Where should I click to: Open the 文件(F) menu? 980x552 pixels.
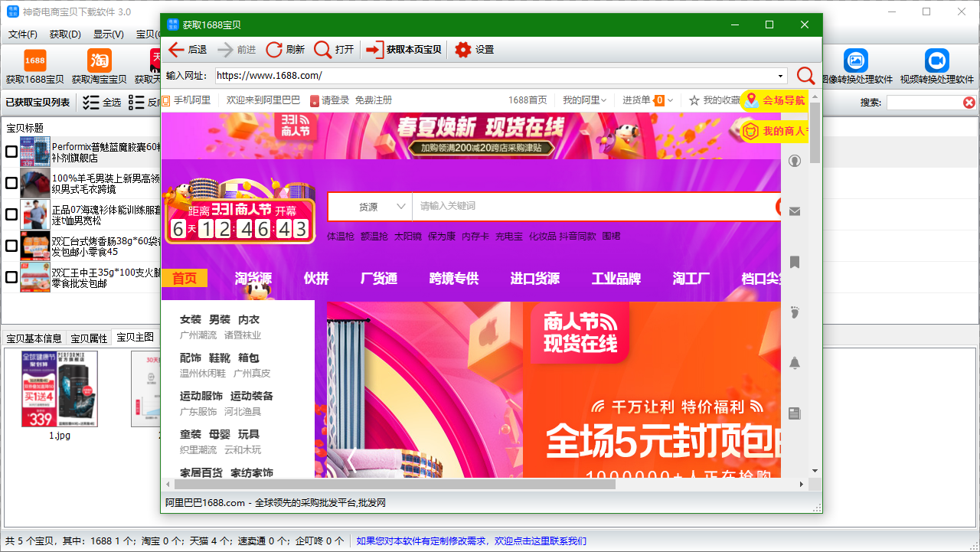(22, 34)
